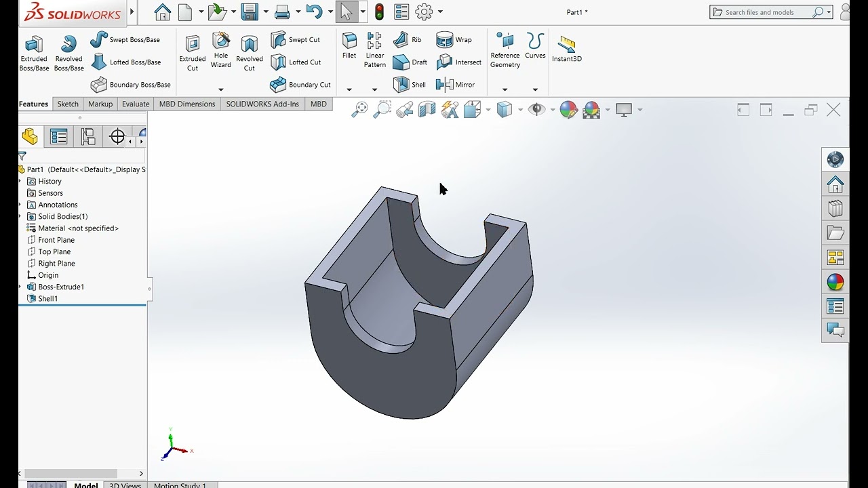Open the SOLIDWORKS Add-Ins tab
This screenshot has width=868, height=488.
(262, 104)
